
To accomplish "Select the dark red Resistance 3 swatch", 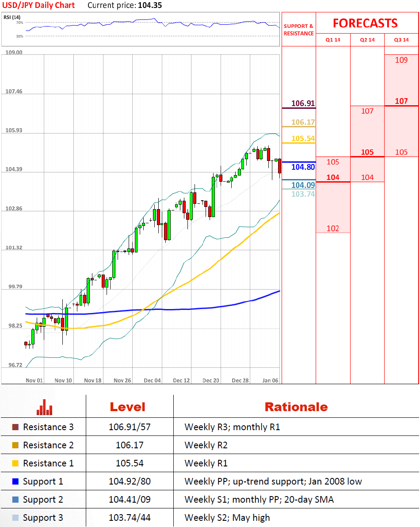I will (15, 427).
